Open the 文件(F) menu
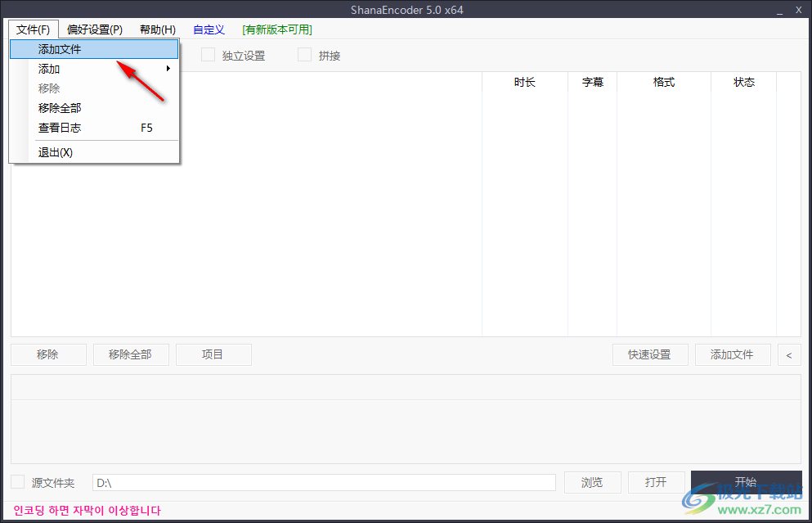Image resolution: width=812 pixels, height=523 pixels. (34, 29)
